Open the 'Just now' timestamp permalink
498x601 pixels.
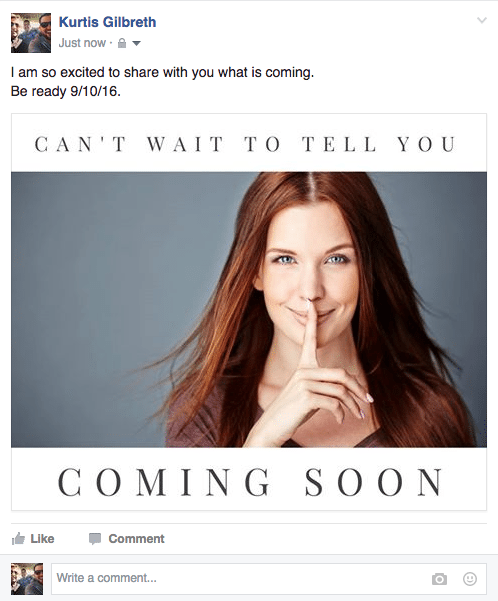coord(82,43)
